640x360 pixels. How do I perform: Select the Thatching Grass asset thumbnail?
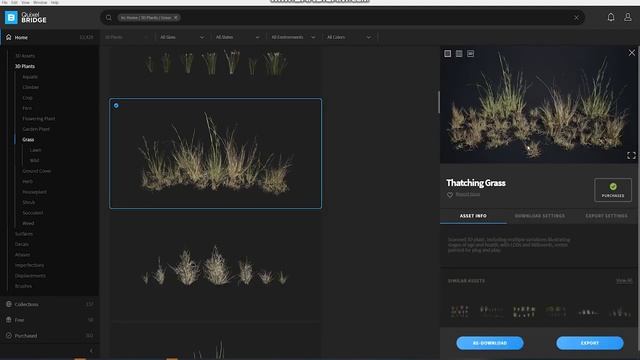tap(216, 153)
